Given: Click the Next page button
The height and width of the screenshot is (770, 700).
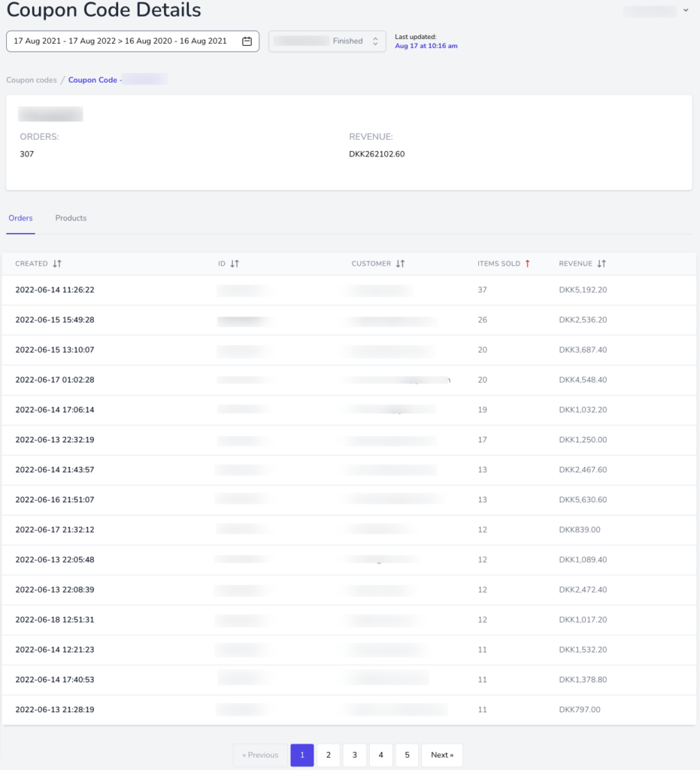Looking at the screenshot, I should point(442,755).
